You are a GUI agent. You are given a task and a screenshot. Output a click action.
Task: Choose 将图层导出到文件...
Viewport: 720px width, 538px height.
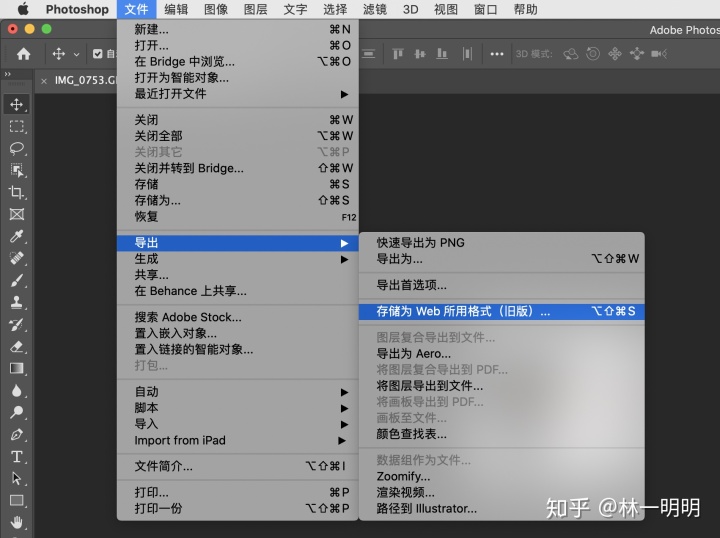point(501,386)
